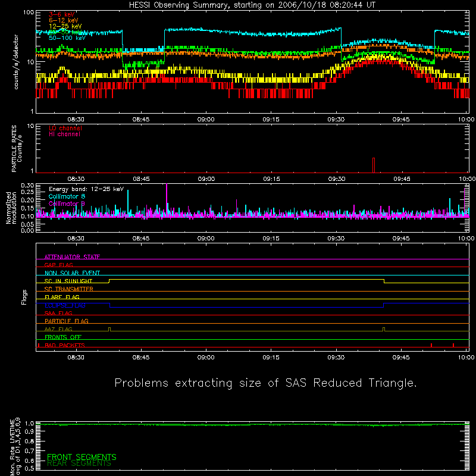Click the "SAA_FLAG" flag label
This screenshot has width=476, height=476.
coord(58,313)
